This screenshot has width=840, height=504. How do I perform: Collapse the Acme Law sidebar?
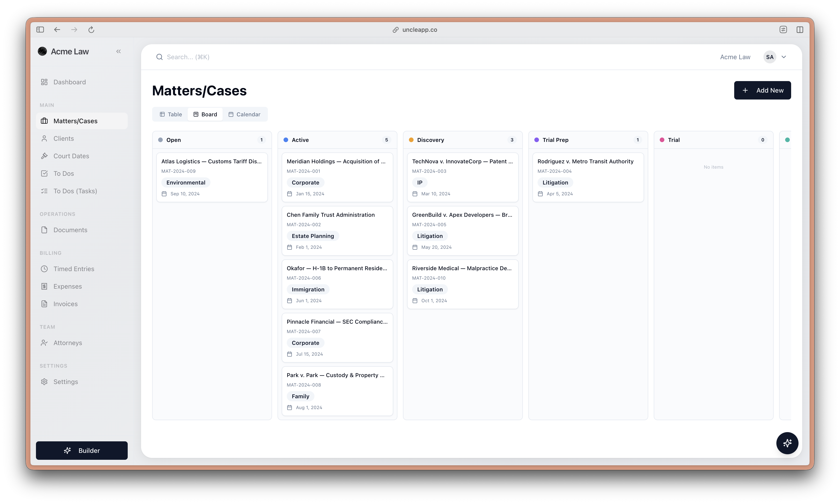(118, 52)
